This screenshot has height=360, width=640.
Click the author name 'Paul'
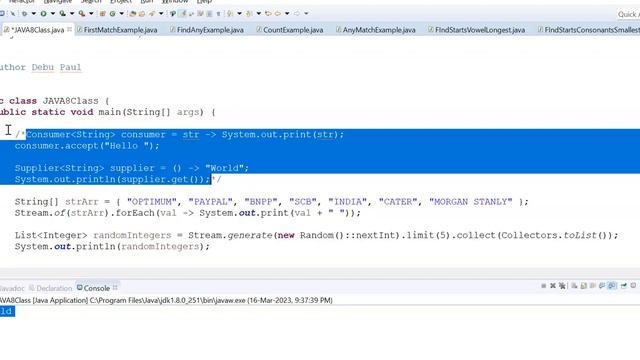[x=71, y=67]
